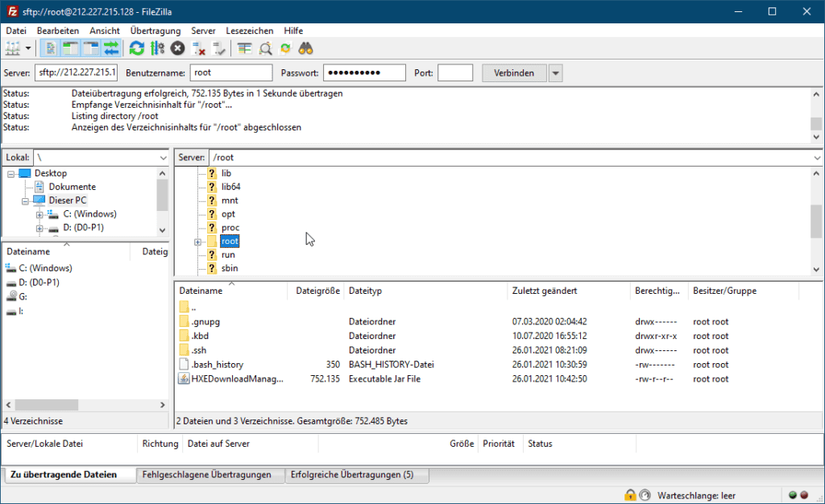Open the Server remote path dropdown
The height and width of the screenshot is (504, 825).
coord(817,158)
